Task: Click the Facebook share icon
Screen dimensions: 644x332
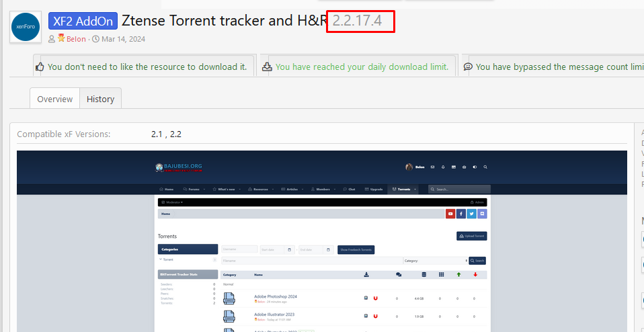Action: 461,214
